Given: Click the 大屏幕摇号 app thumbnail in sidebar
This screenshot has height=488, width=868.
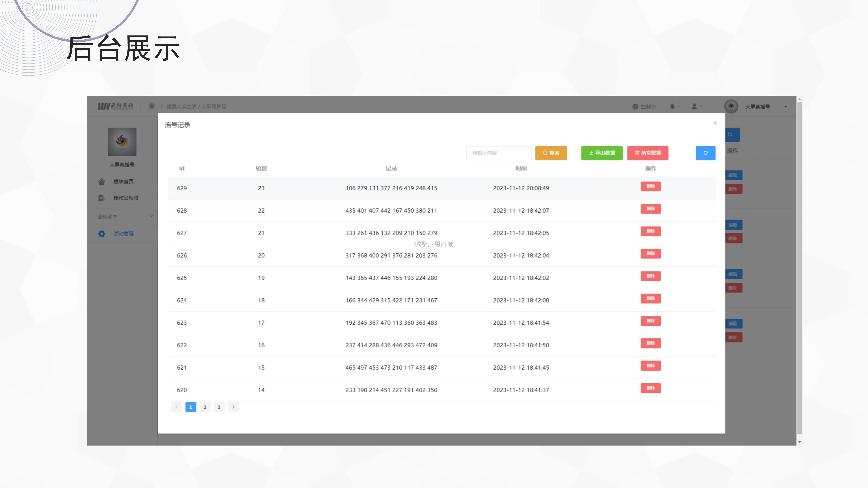Looking at the screenshot, I should 122,142.
